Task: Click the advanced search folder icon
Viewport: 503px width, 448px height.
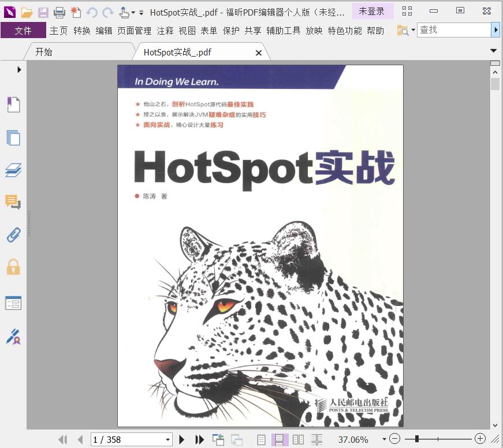Action: point(403,31)
